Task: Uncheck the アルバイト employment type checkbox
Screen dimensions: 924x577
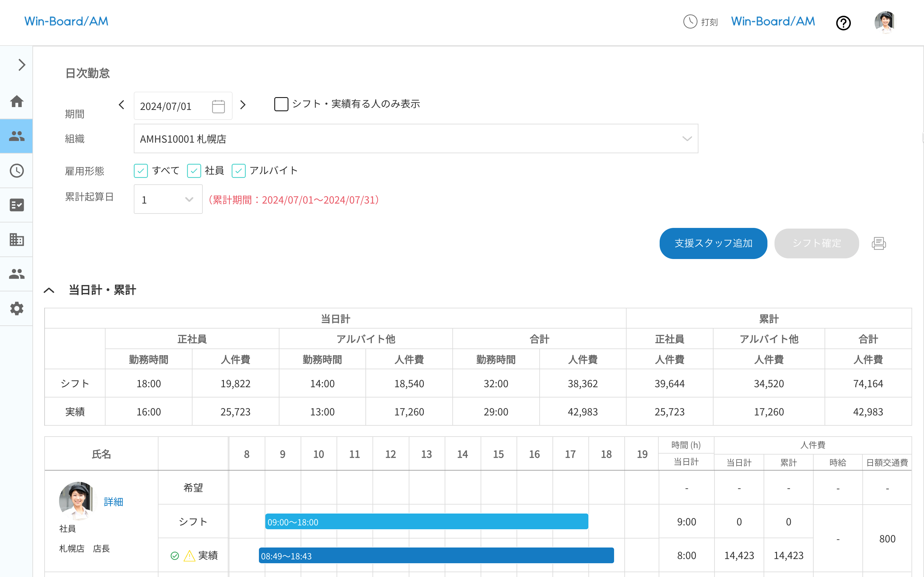Action: point(239,171)
